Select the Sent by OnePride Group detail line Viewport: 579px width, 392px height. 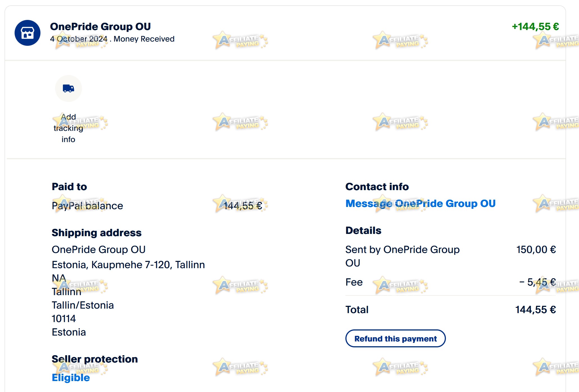pyautogui.click(x=402, y=256)
